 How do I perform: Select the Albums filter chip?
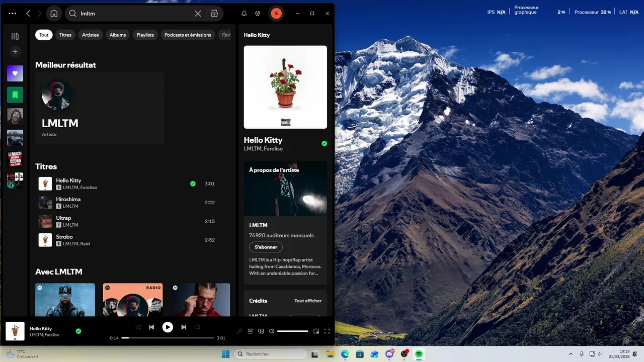click(x=118, y=35)
